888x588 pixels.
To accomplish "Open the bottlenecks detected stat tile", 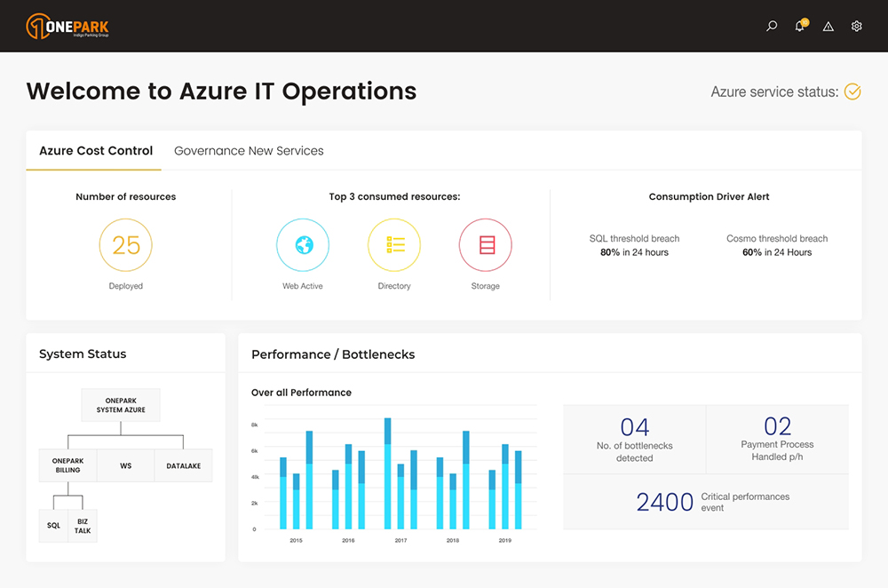I will (634, 439).
